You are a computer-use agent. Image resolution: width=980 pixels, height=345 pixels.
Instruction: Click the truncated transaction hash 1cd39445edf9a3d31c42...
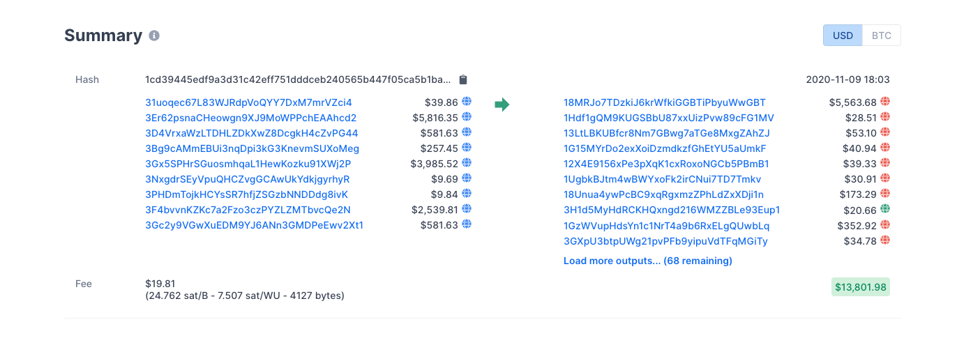pos(299,79)
